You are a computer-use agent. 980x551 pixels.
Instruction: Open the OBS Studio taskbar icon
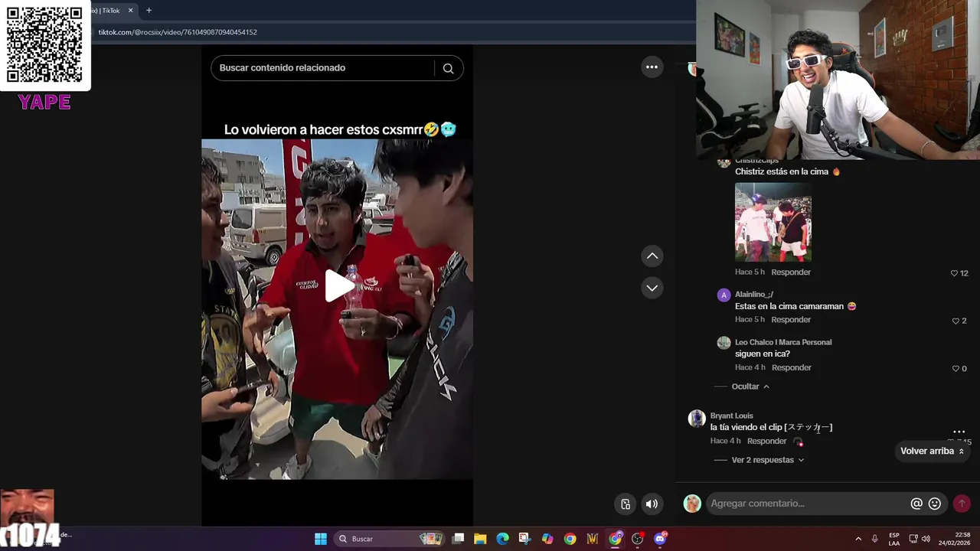coord(637,539)
